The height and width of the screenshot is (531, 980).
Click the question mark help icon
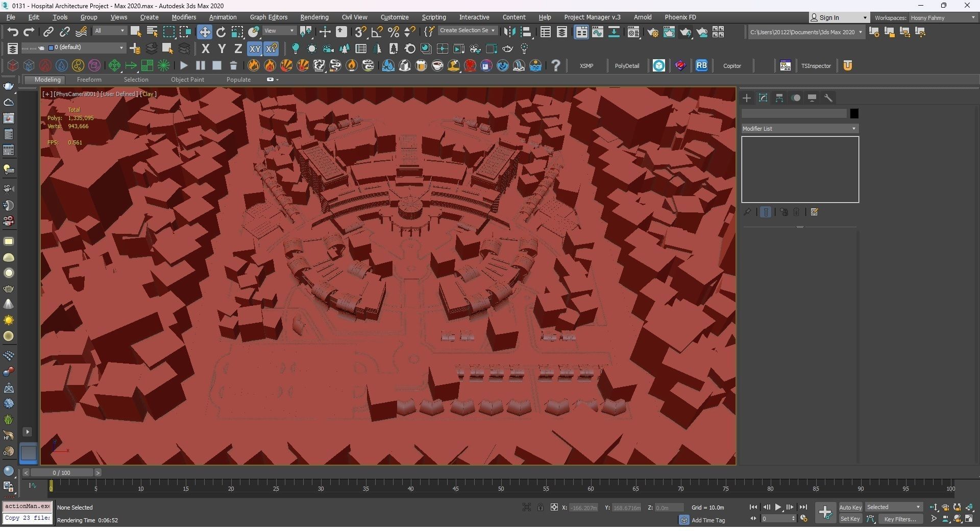tap(556, 65)
